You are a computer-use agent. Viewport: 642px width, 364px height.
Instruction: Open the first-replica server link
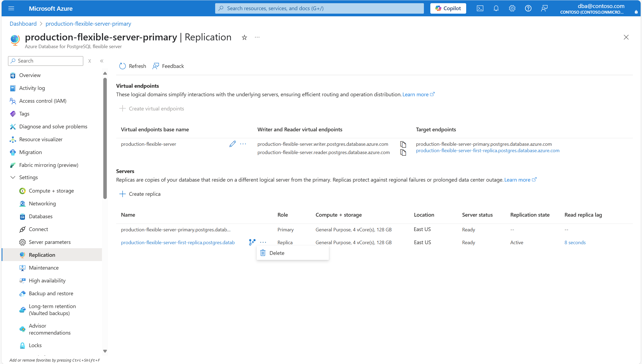tap(178, 242)
